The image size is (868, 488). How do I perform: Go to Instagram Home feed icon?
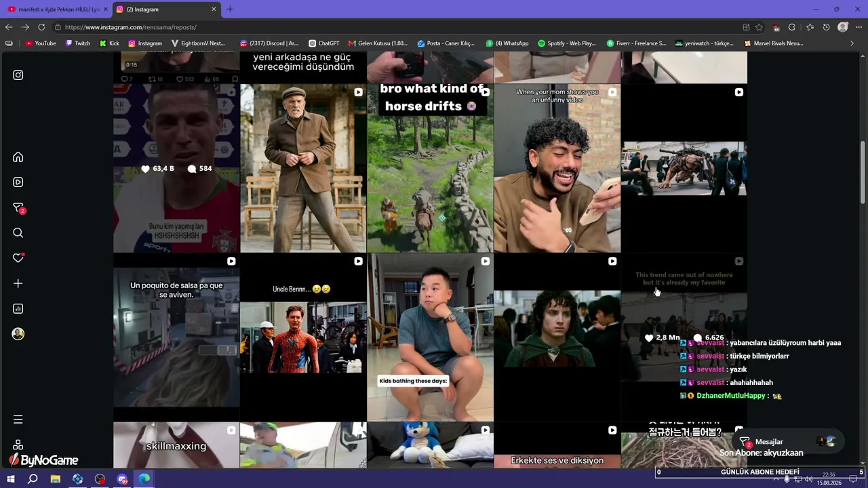[x=18, y=157]
